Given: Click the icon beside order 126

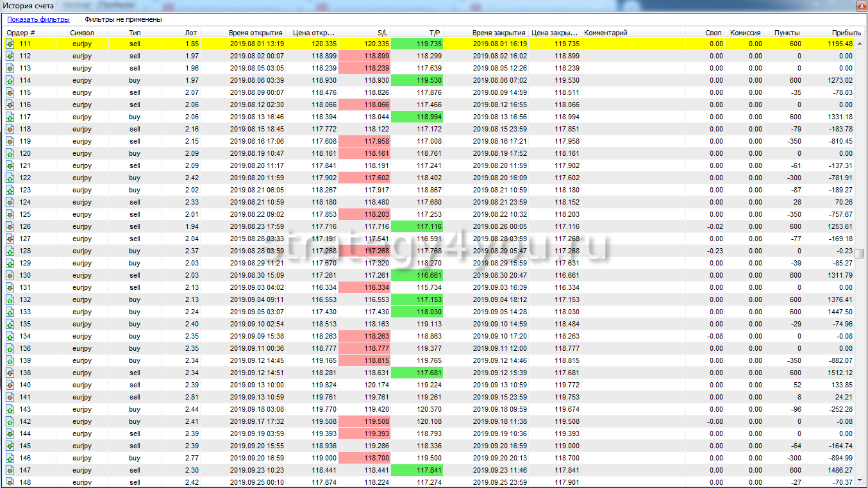Looking at the screenshot, I should tap(10, 226).
